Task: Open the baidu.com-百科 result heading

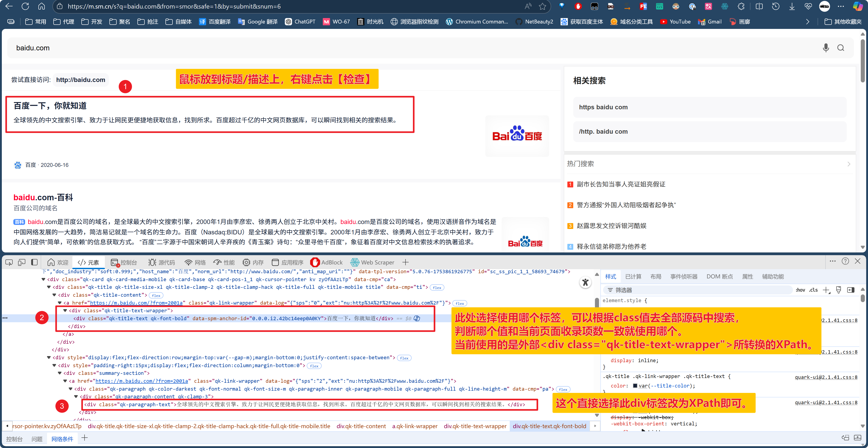Action: tap(43, 197)
